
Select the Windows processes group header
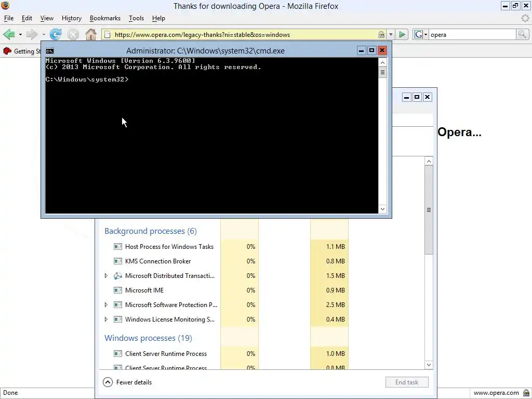148,338
